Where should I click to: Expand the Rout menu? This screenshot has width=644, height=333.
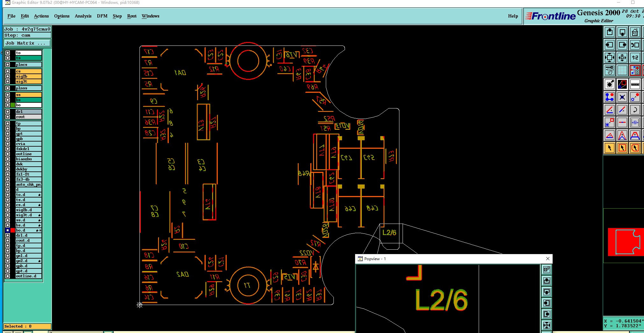132,16
